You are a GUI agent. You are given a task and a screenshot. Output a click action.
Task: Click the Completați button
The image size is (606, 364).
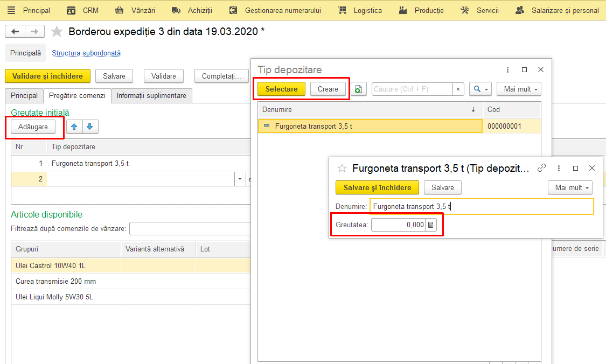(221, 76)
